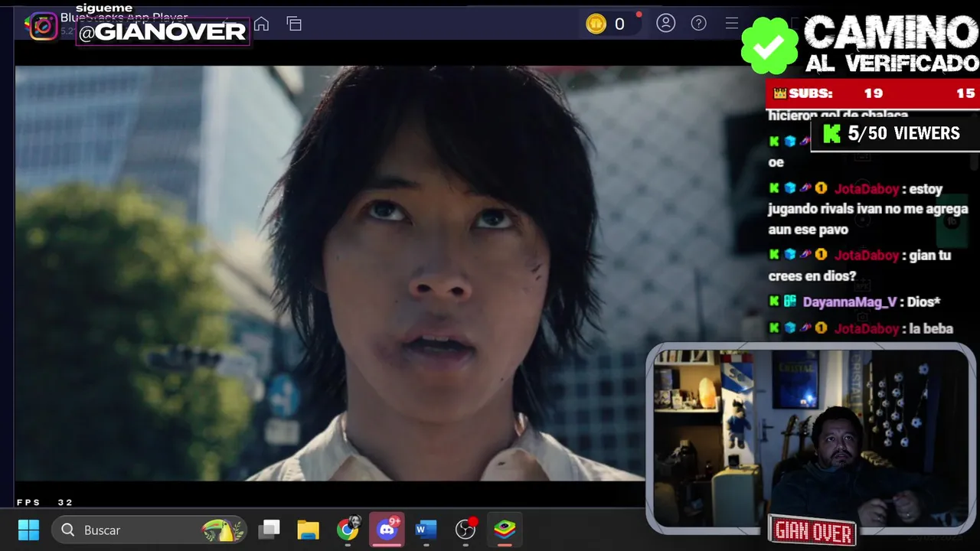Open Microsoft Word from the taskbar

[426, 530]
